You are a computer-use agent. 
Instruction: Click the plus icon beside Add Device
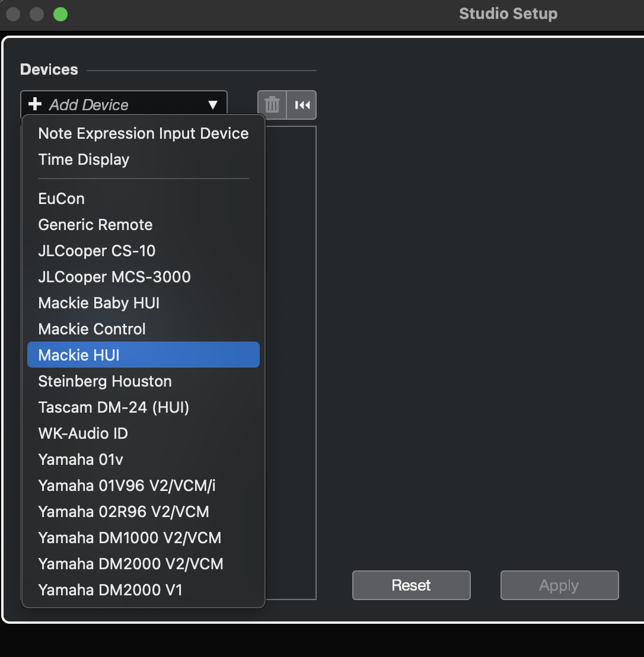pyautogui.click(x=35, y=104)
